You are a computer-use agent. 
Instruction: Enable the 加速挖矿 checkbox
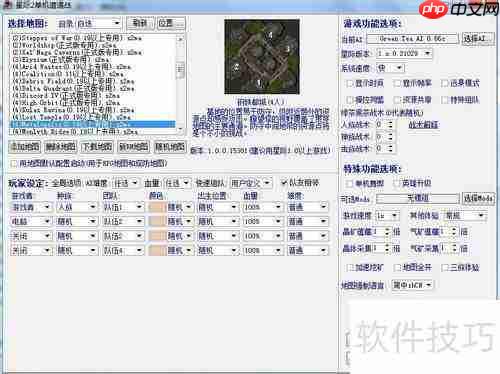click(350, 268)
